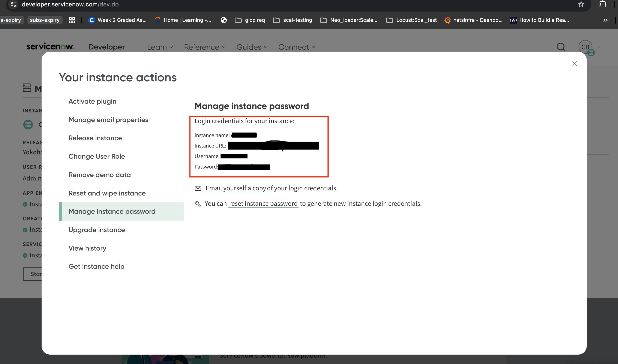Open the glcp req bookmark folder
618x364 pixels.
pyautogui.click(x=250, y=20)
